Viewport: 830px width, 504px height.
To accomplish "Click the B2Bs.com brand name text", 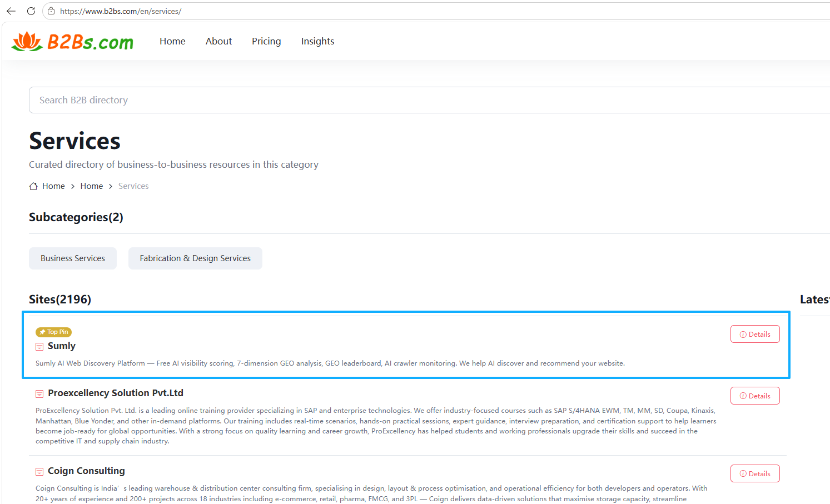I will (90, 42).
